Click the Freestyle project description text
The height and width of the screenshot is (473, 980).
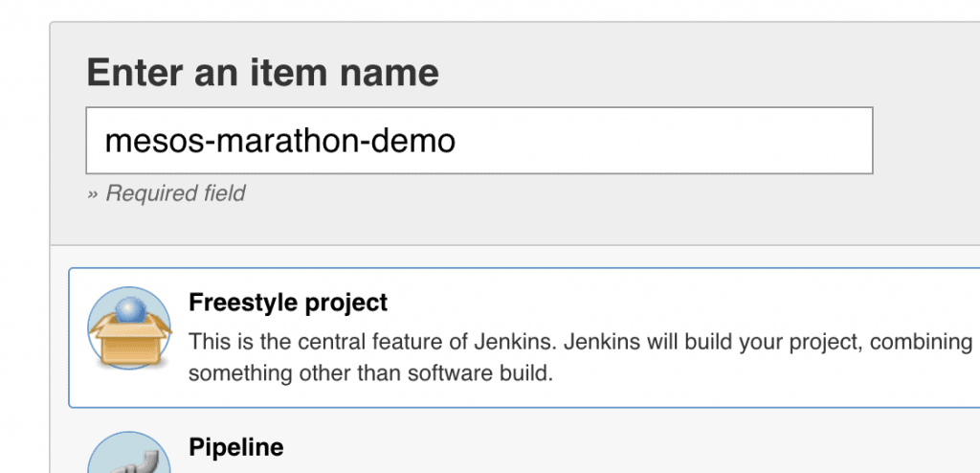click(x=580, y=358)
